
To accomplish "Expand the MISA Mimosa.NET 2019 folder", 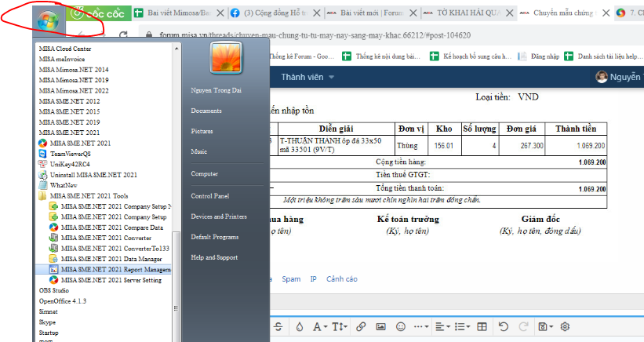I will 74,80.
